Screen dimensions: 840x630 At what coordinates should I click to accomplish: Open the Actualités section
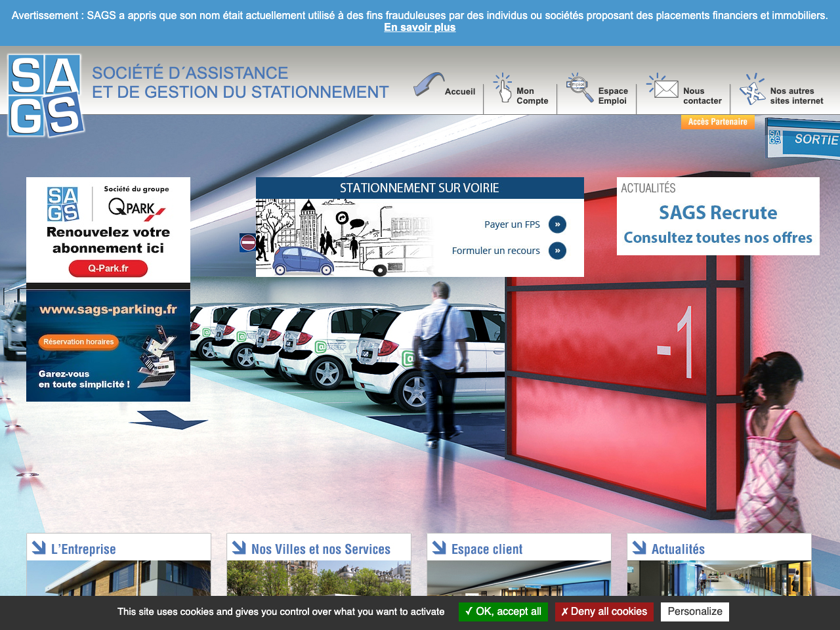[677, 549]
